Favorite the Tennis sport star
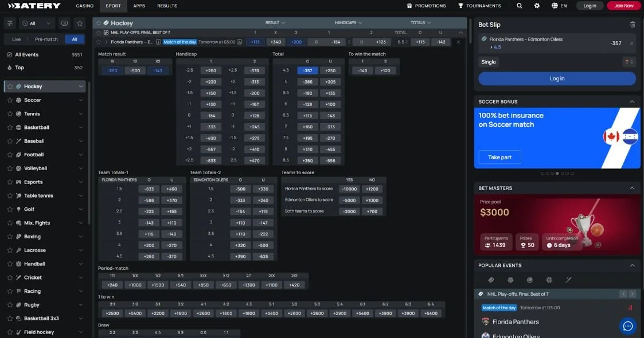644x338 pixels. point(10,113)
